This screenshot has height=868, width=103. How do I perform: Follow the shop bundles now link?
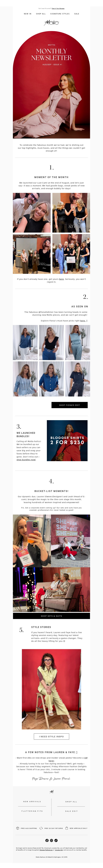click(26, 460)
